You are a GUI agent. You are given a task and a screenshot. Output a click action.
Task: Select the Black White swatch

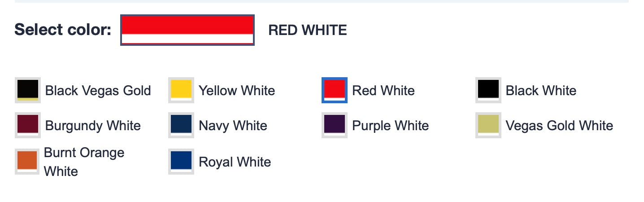pos(488,90)
